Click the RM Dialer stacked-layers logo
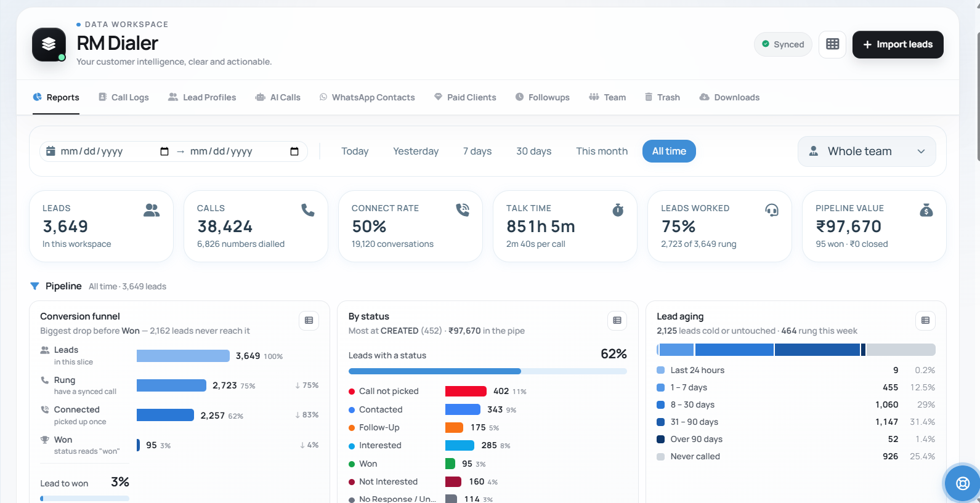 click(49, 44)
